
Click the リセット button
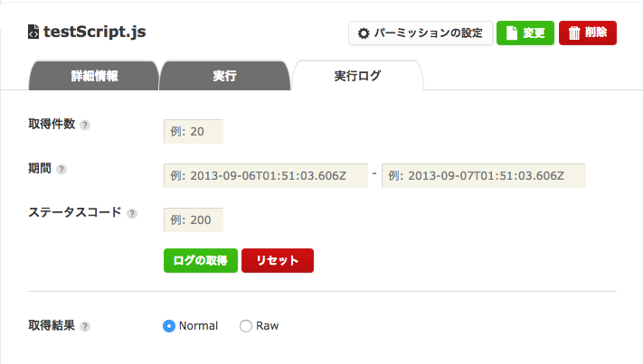pos(278,260)
